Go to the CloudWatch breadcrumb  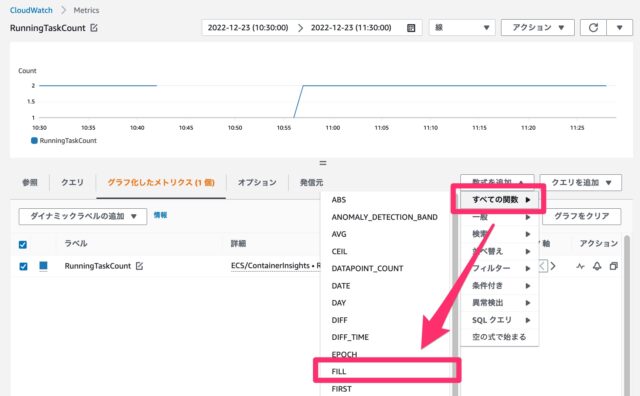31,10
